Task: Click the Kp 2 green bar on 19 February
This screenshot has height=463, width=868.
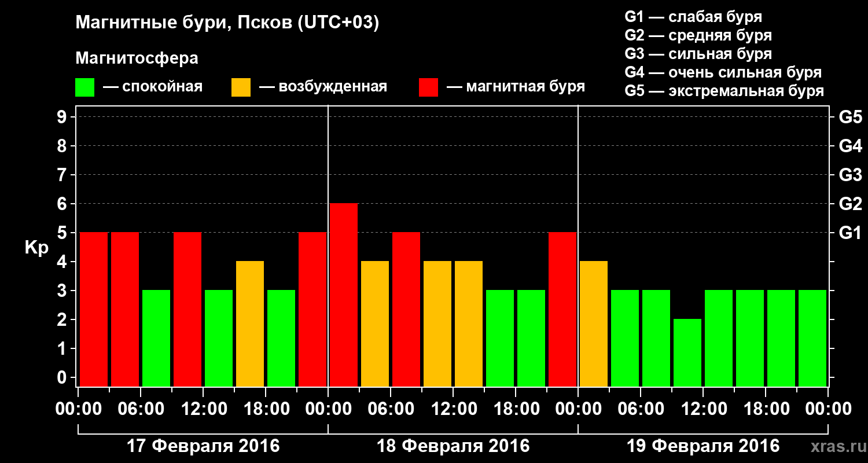Action: pyautogui.click(x=687, y=353)
